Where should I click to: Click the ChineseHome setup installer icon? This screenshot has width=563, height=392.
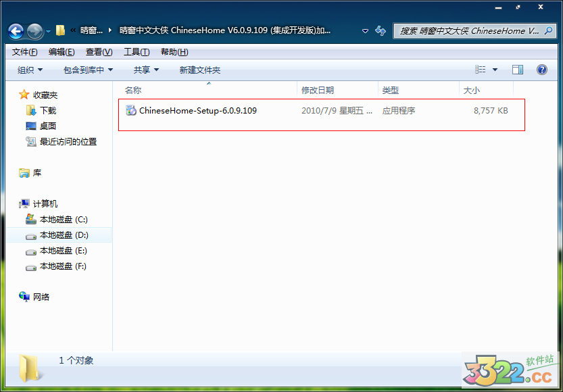tap(131, 111)
